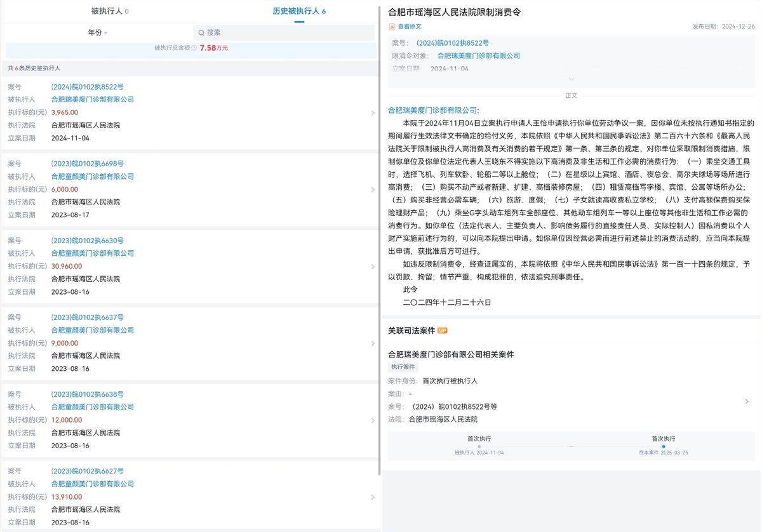Expand the collapsed case details header
Screen dimensions: 762x532
tap(571, 79)
